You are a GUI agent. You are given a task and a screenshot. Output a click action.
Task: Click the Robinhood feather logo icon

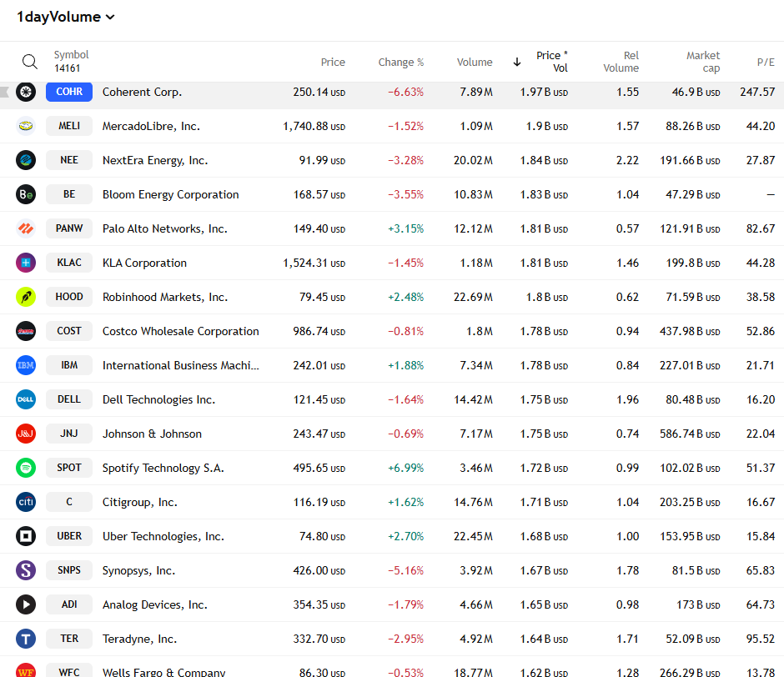coord(26,297)
